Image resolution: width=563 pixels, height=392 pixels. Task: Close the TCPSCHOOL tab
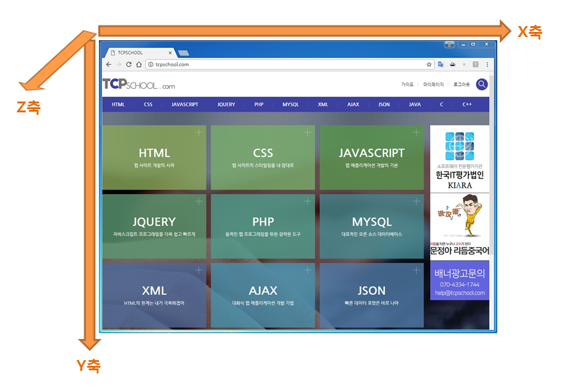click(x=170, y=53)
